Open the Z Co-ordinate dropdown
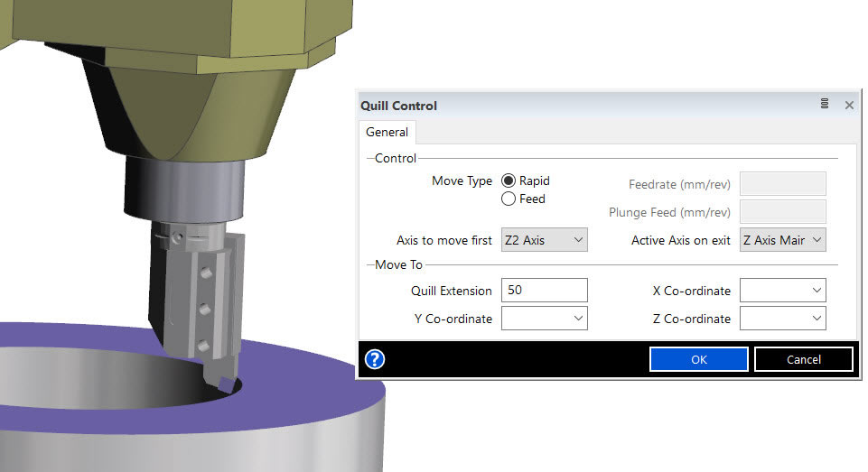Image resolution: width=868 pixels, height=472 pixels. (782, 319)
